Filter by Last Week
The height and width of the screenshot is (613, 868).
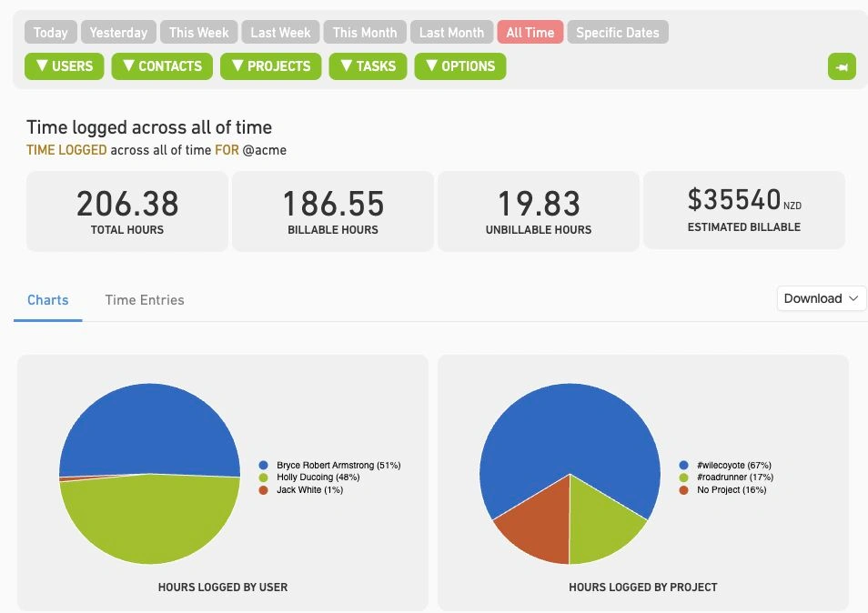pyautogui.click(x=280, y=32)
